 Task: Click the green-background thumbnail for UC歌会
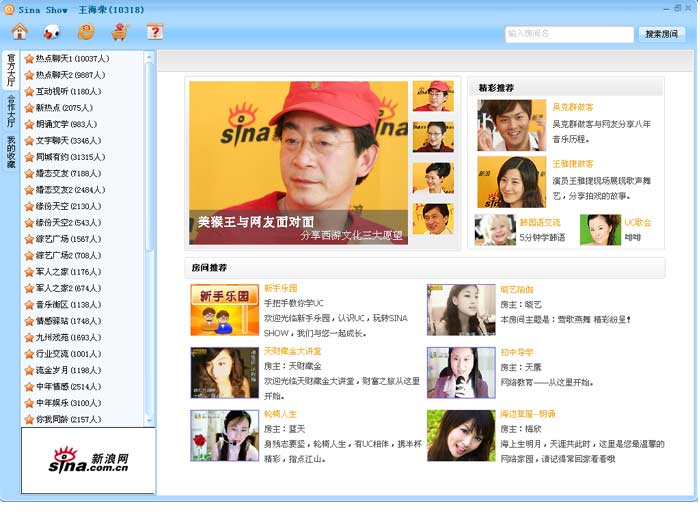coord(600,230)
